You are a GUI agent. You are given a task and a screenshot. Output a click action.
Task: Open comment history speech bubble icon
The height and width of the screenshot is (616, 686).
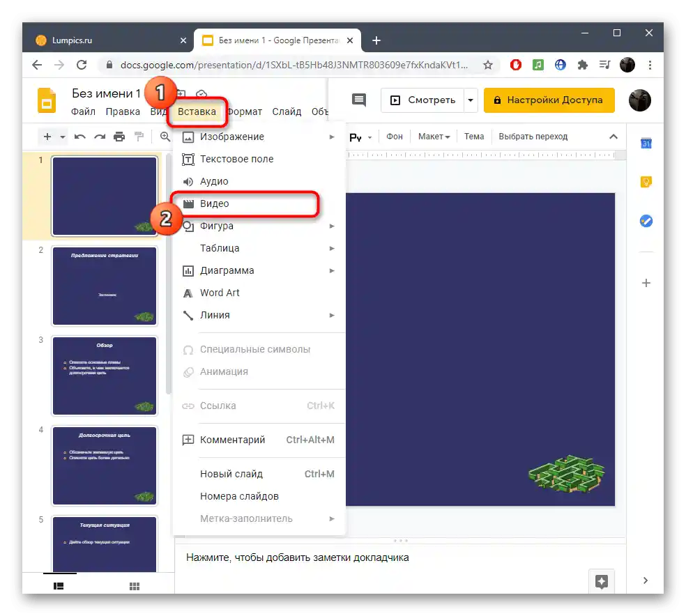[x=359, y=100]
